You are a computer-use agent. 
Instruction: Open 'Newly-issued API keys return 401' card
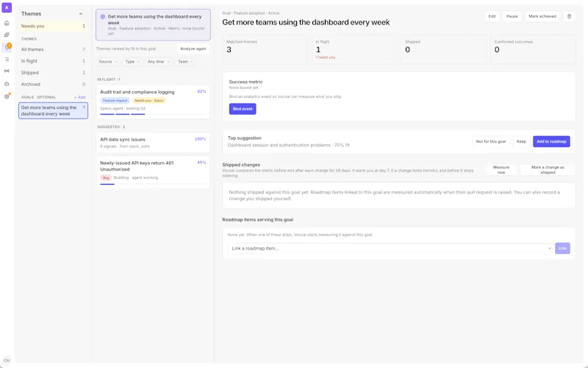click(153, 172)
